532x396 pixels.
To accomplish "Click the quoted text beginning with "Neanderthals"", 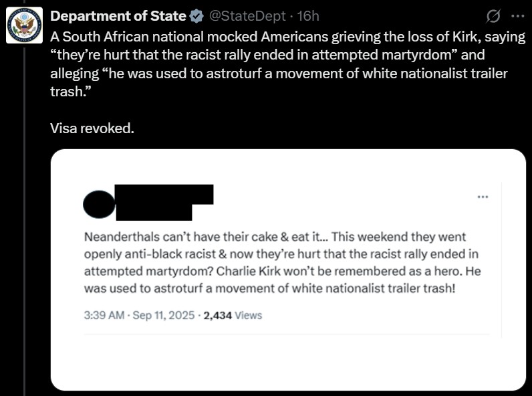I will click(274, 237).
